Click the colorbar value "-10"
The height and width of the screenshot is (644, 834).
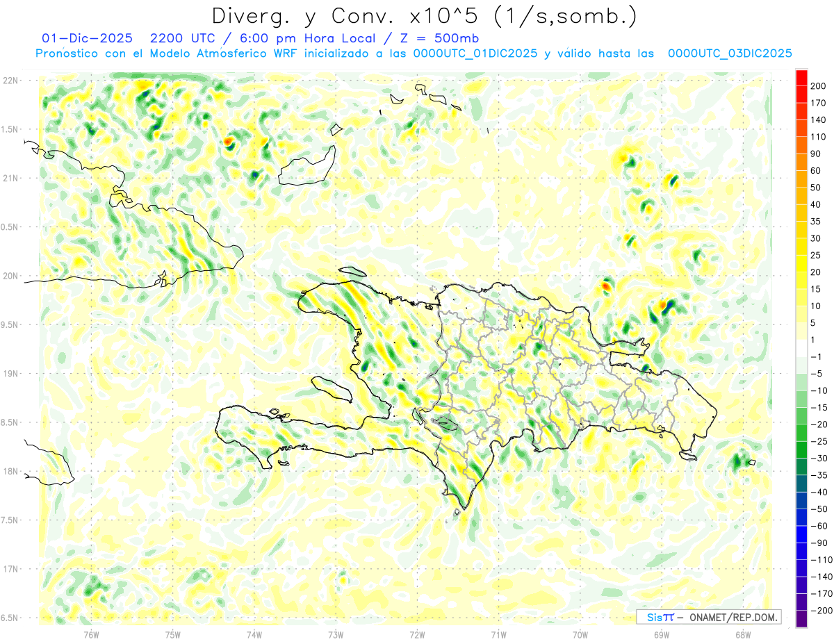click(x=821, y=390)
